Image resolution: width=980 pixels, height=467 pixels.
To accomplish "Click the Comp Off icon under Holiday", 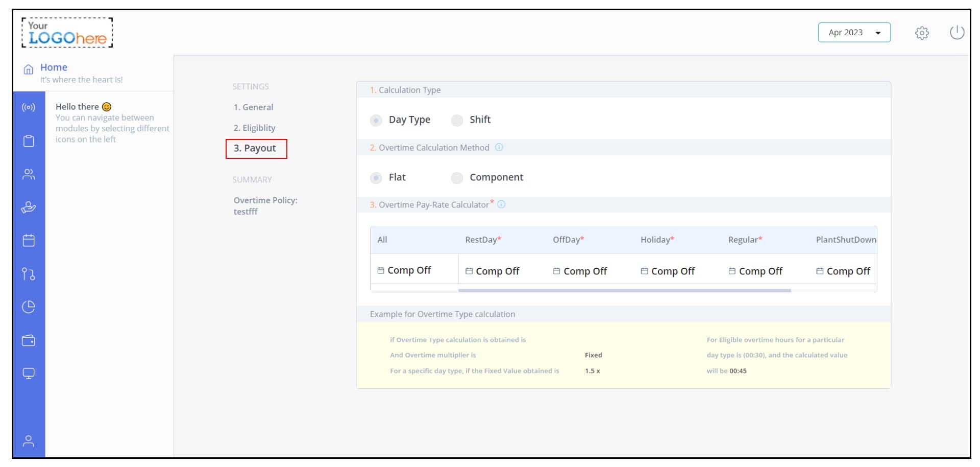I will [x=645, y=271].
